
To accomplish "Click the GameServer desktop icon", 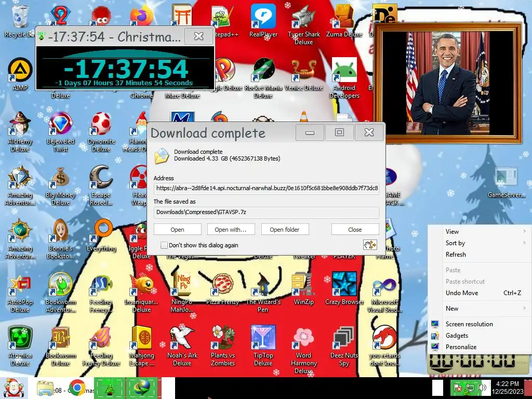I will (506, 181).
